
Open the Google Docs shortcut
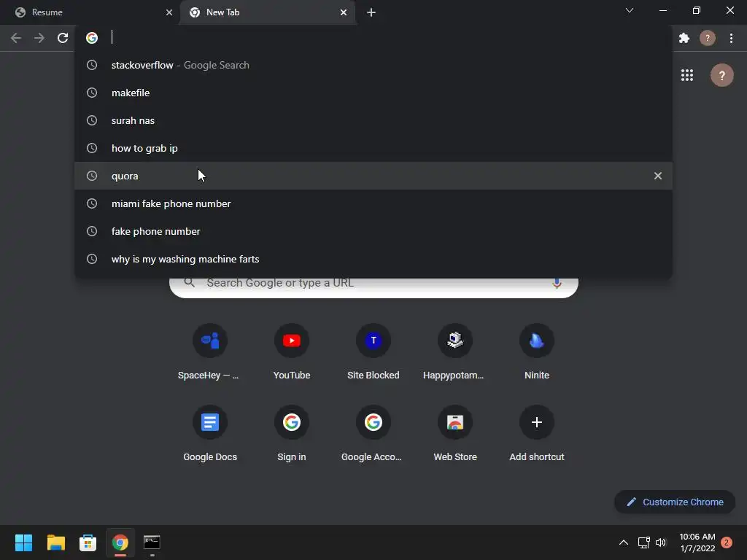coord(209,435)
